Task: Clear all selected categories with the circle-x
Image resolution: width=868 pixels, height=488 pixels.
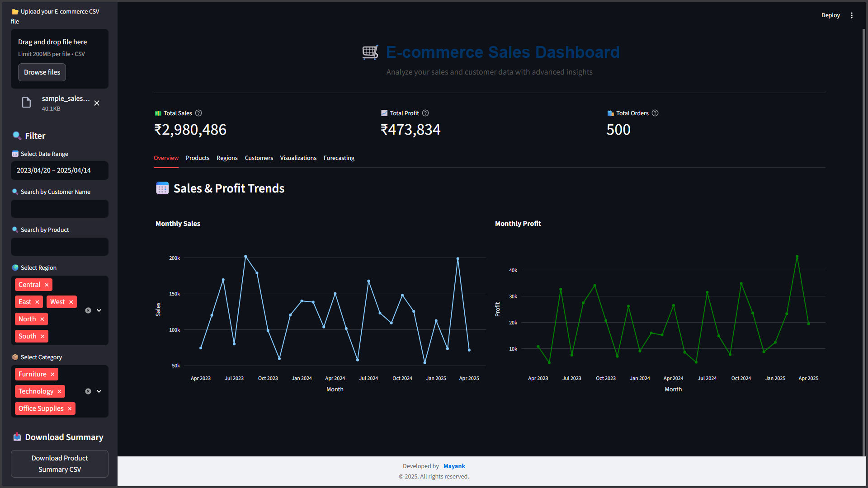Action: [88, 391]
